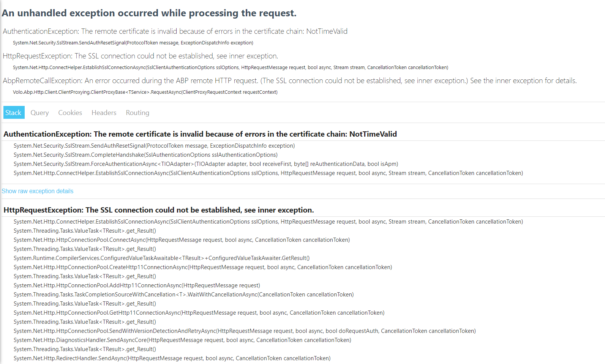The width and height of the screenshot is (605, 364).
Task: Click the SendWithVersionDetectionAndRetryAsync stack frame
Action: pos(245,331)
